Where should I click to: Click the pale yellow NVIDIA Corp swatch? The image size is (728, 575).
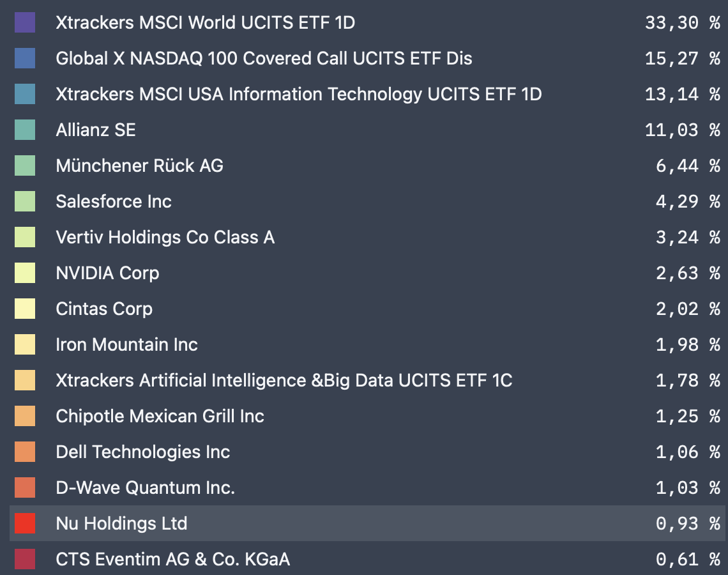[25, 273]
